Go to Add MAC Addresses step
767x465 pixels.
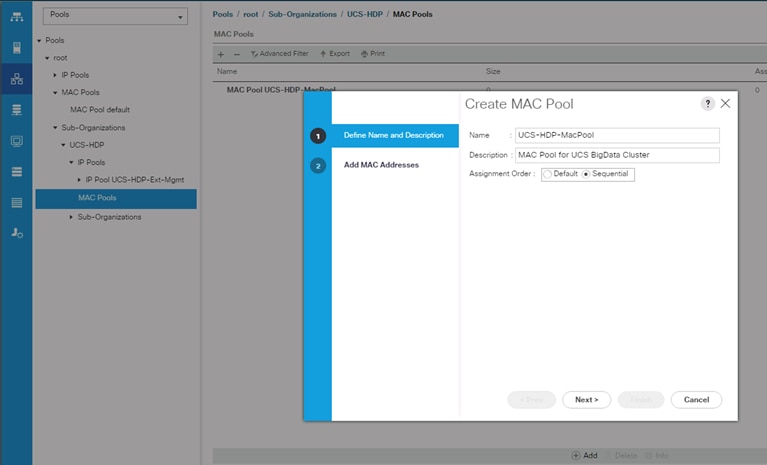click(x=381, y=165)
